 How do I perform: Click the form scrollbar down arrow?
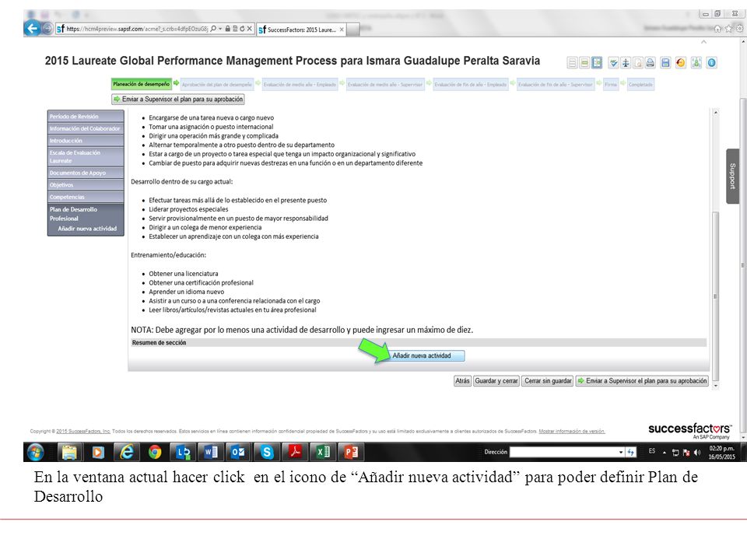(715, 385)
